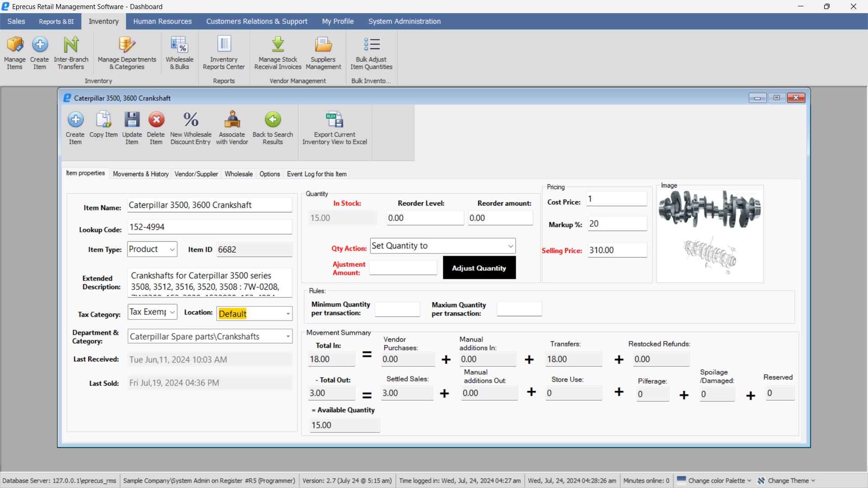Viewport: 868px width, 488px height.
Task: Click Change color Palette in status bar
Action: click(714, 481)
